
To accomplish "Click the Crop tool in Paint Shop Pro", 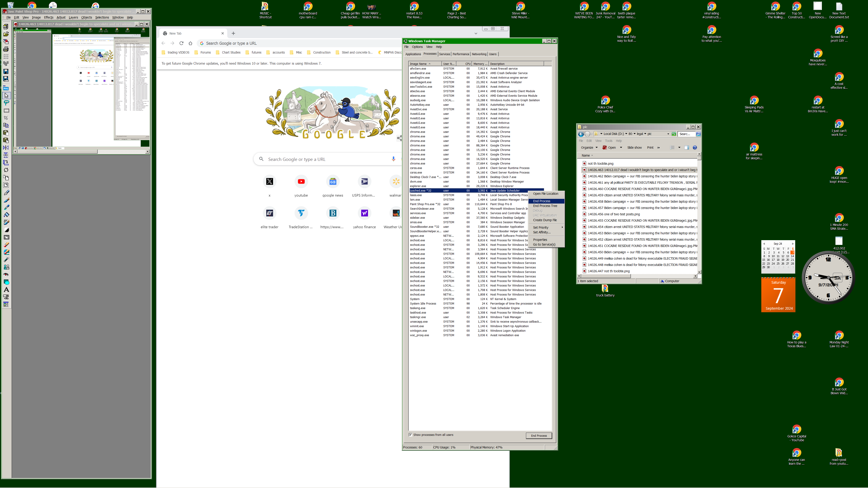I will coord(6,118).
